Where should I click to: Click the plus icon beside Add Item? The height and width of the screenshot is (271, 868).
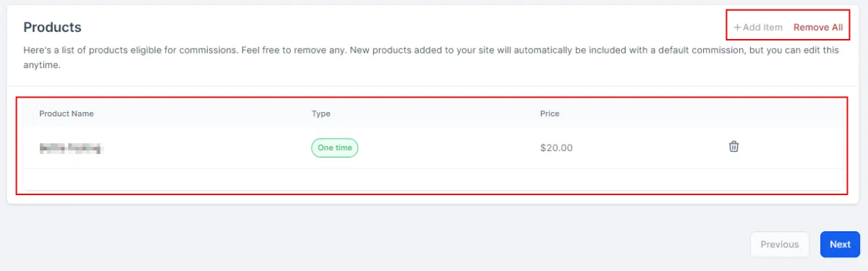738,27
